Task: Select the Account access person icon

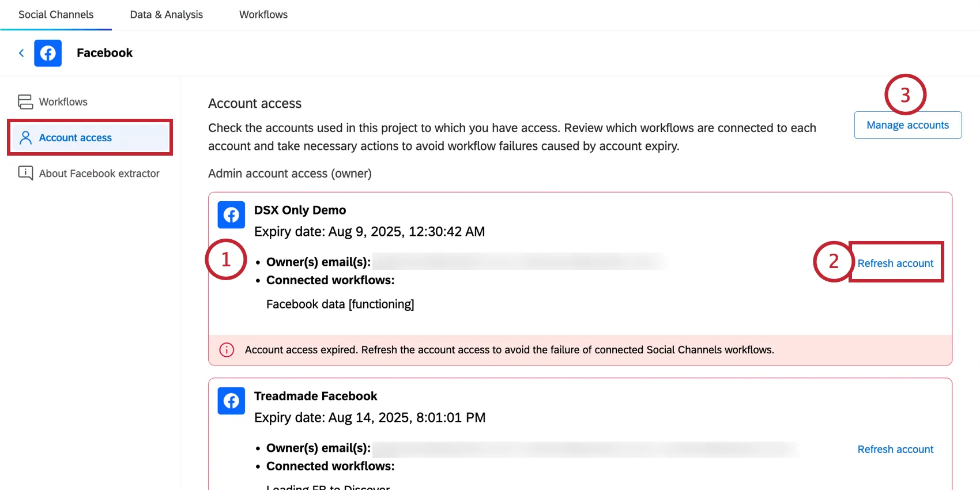Action: (x=25, y=137)
